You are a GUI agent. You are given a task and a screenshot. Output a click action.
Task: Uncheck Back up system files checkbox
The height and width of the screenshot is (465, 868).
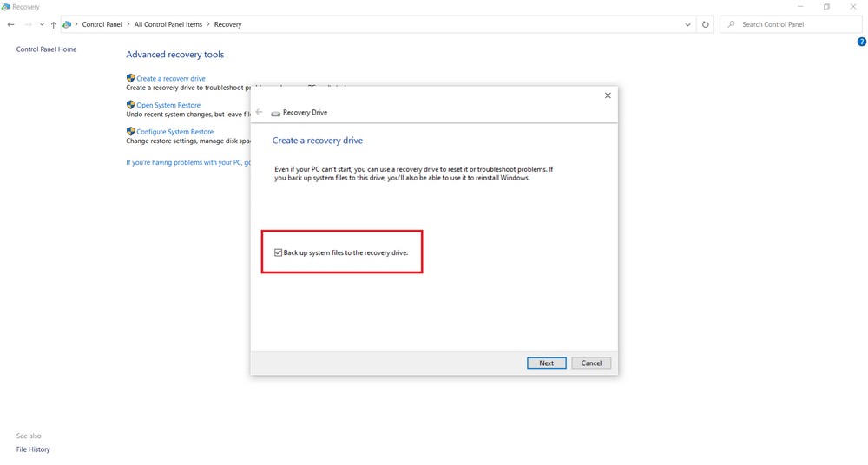pos(278,252)
